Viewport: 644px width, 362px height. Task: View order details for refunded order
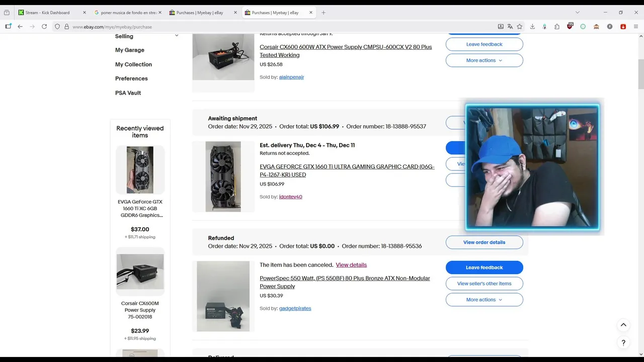point(484,242)
